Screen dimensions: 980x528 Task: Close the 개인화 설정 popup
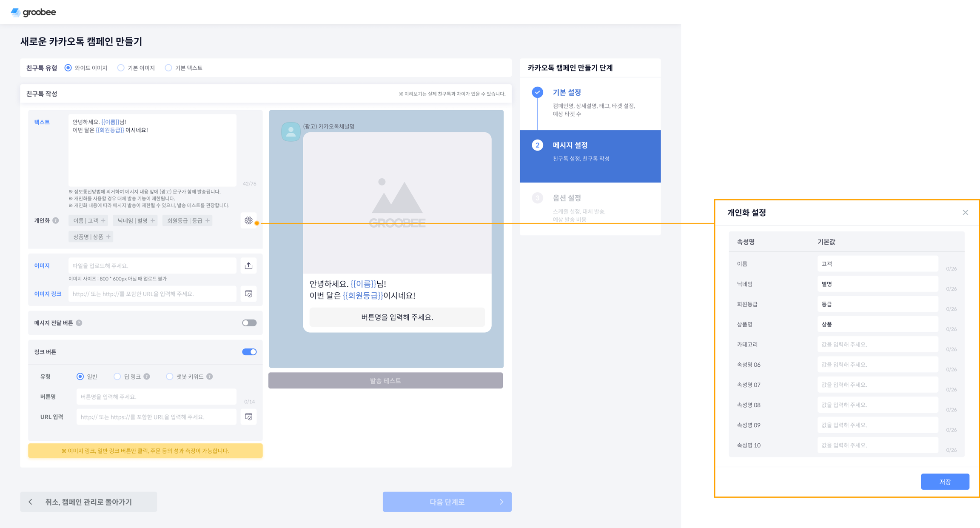pyautogui.click(x=965, y=212)
